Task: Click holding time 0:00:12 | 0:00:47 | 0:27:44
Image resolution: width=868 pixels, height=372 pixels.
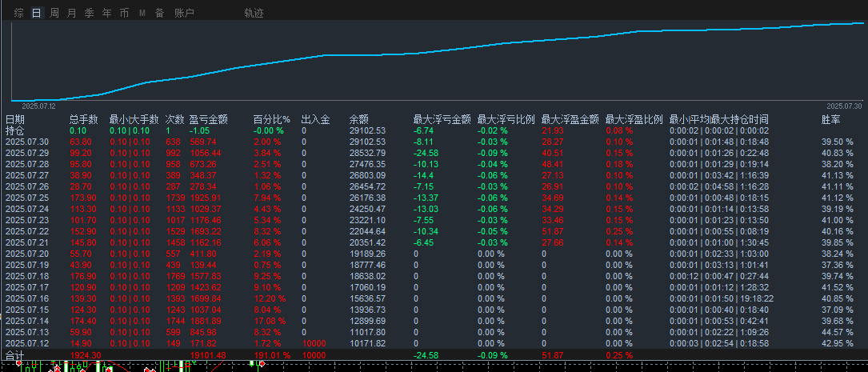Action: click(719, 276)
